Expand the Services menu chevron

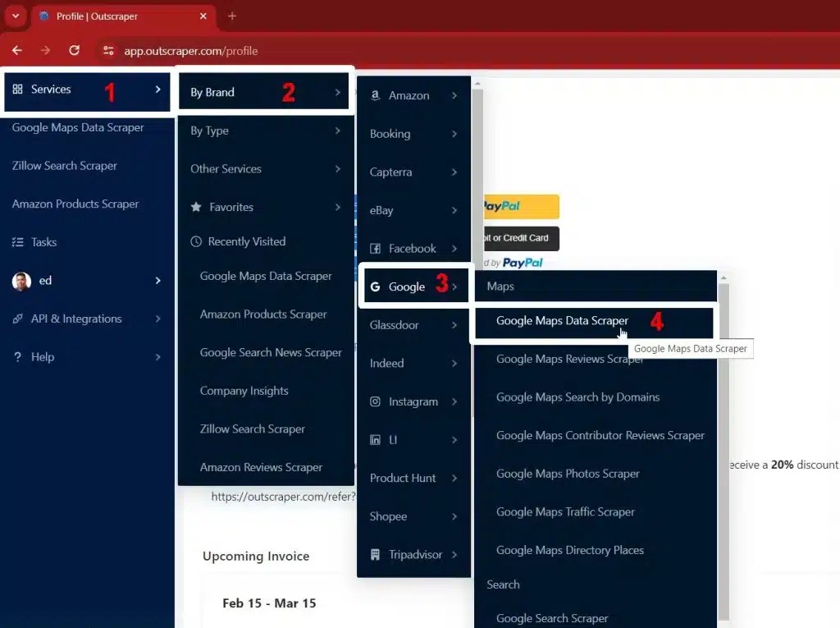tap(157, 89)
